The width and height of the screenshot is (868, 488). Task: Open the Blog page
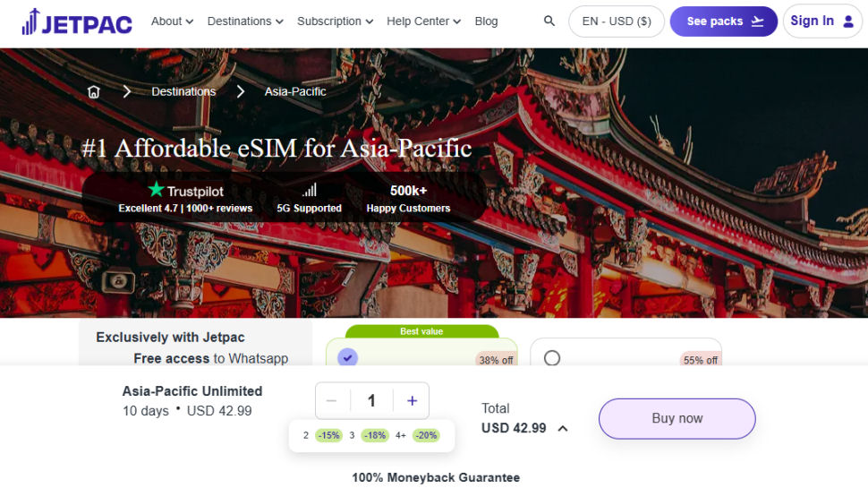pyautogui.click(x=486, y=21)
